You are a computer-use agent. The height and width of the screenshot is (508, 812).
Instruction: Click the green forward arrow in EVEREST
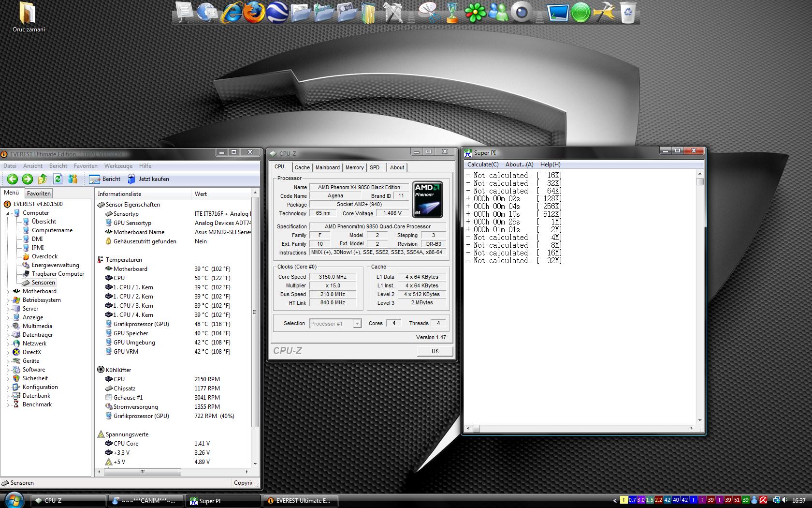coord(28,179)
